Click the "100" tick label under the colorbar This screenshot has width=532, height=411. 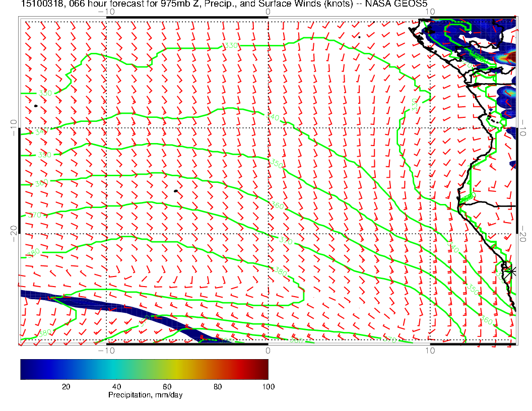268,386
